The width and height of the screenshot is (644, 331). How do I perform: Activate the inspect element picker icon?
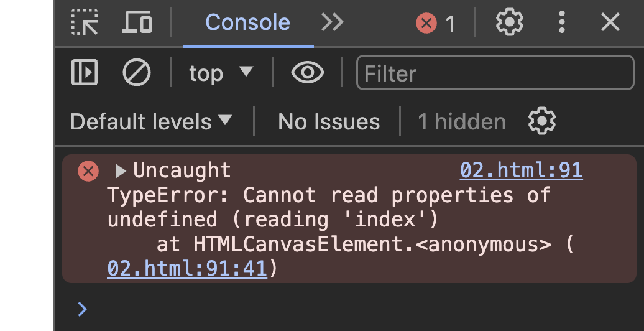[85, 22]
